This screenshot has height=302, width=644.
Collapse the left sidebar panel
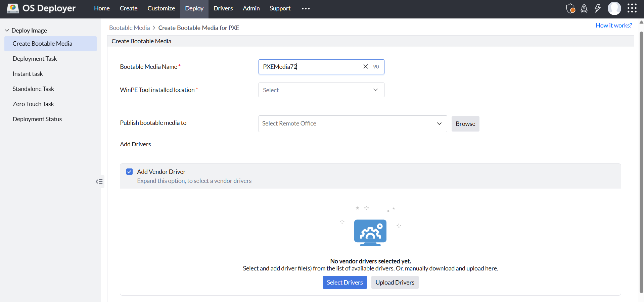[99, 182]
